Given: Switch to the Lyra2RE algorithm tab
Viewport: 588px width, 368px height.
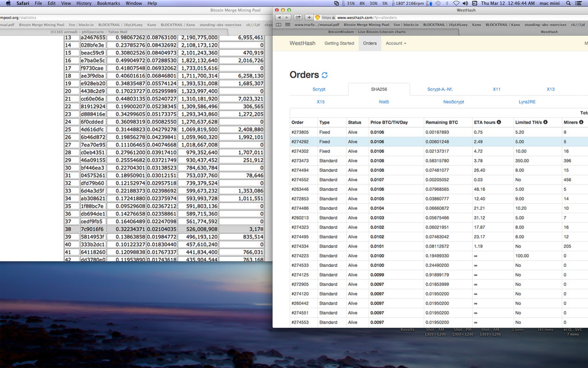Looking at the screenshot, I should [527, 102].
